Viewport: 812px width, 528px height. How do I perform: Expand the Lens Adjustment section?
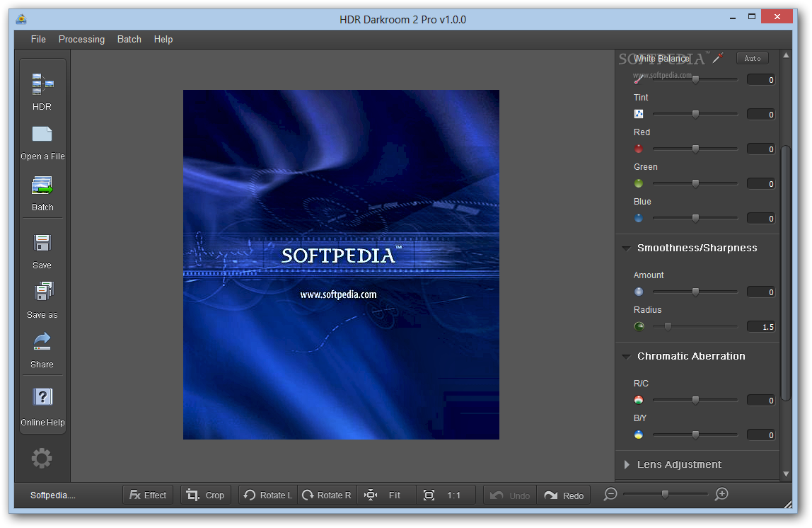(x=627, y=465)
